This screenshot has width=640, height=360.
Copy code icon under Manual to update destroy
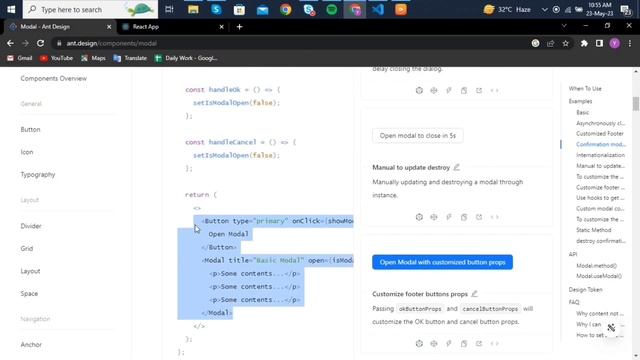(x=464, y=217)
